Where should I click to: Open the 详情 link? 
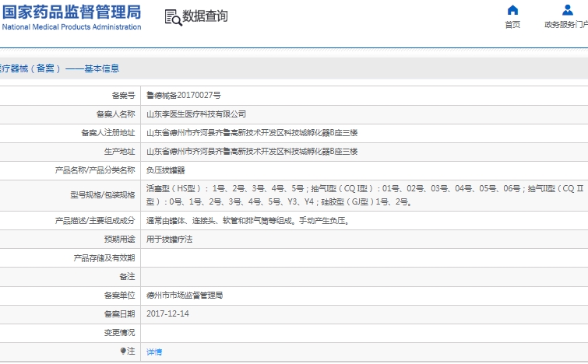tap(154, 352)
